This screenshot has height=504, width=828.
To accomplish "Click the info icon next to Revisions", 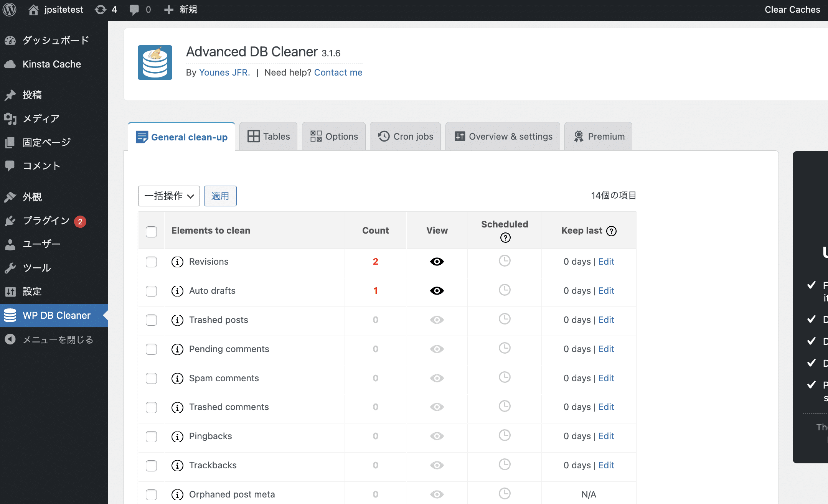I will pyautogui.click(x=177, y=262).
